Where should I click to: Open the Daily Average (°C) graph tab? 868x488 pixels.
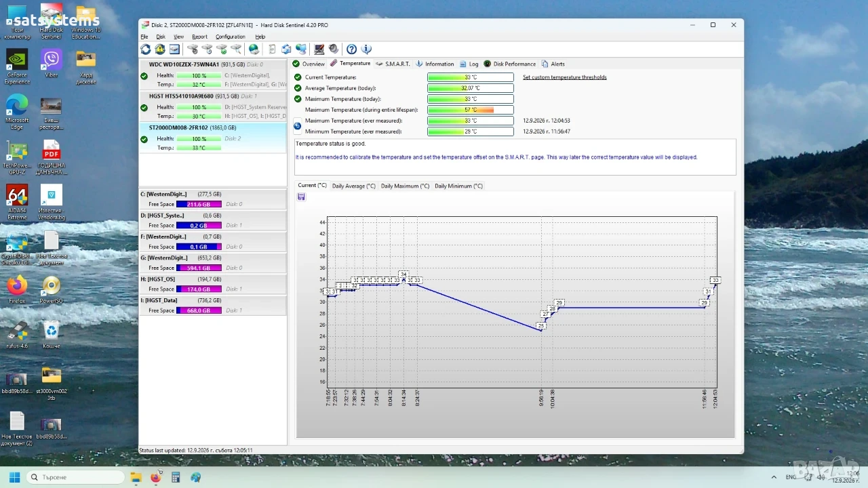[353, 186]
